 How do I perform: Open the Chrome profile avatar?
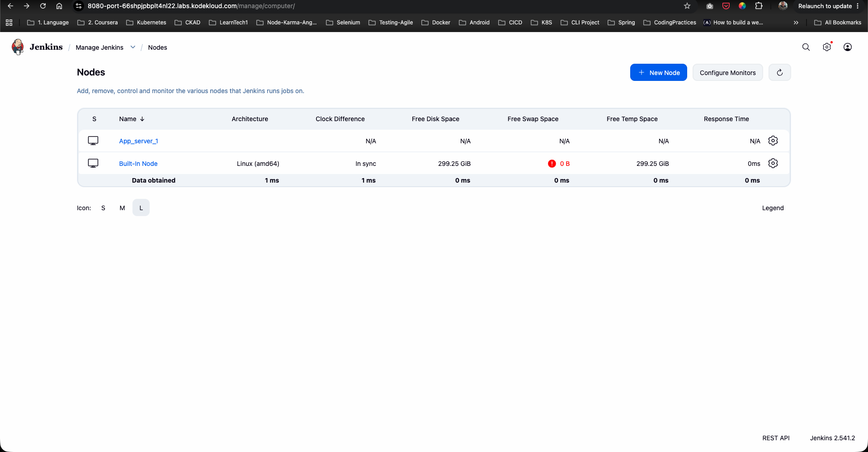(x=783, y=6)
